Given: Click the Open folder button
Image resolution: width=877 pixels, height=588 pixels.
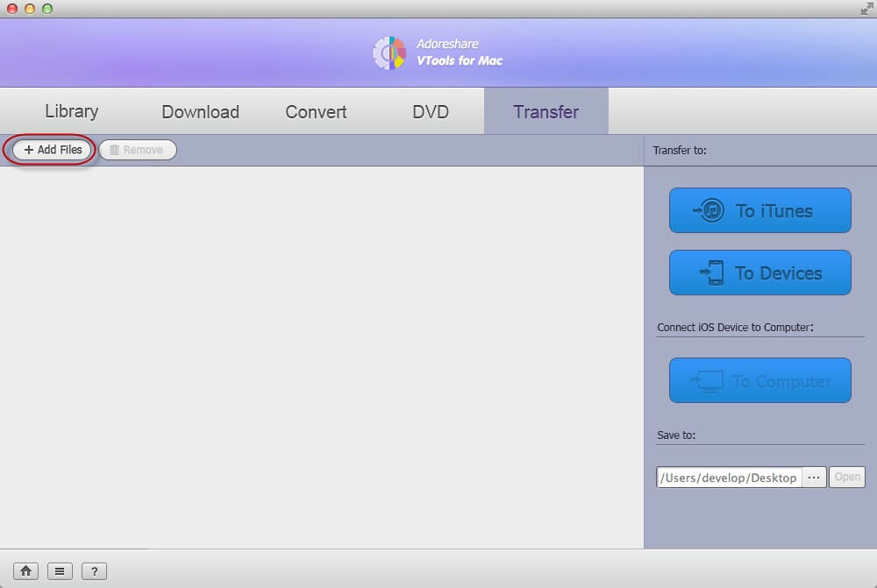Looking at the screenshot, I should tap(847, 478).
